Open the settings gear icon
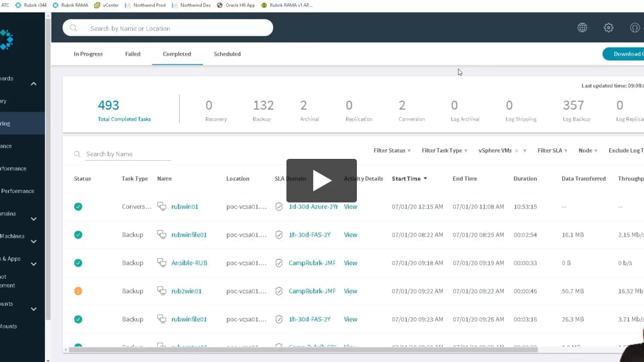This screenshot has width=644, height=362. point(608,28)
